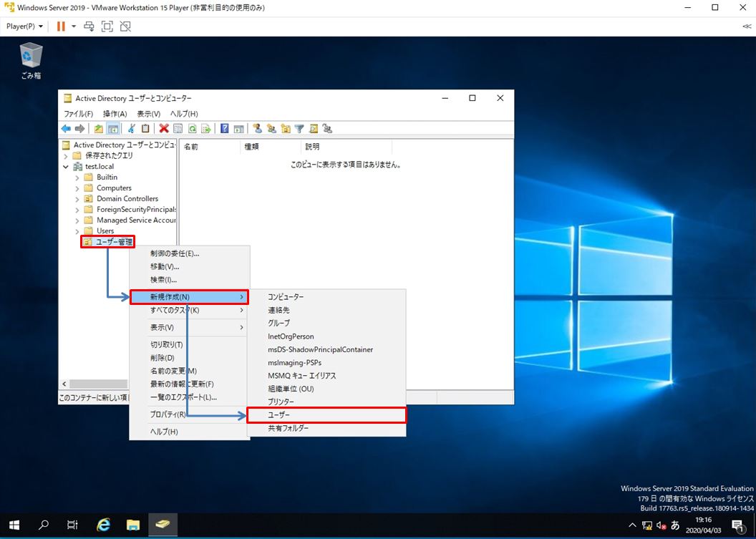Expand the Domain Controllers node
The image size is (756, 539).
[77, 198]
